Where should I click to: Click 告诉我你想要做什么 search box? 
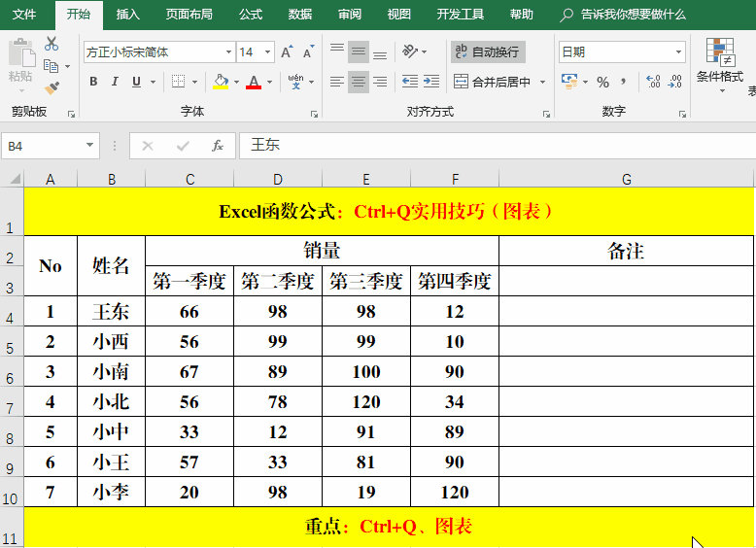point(623,15)
